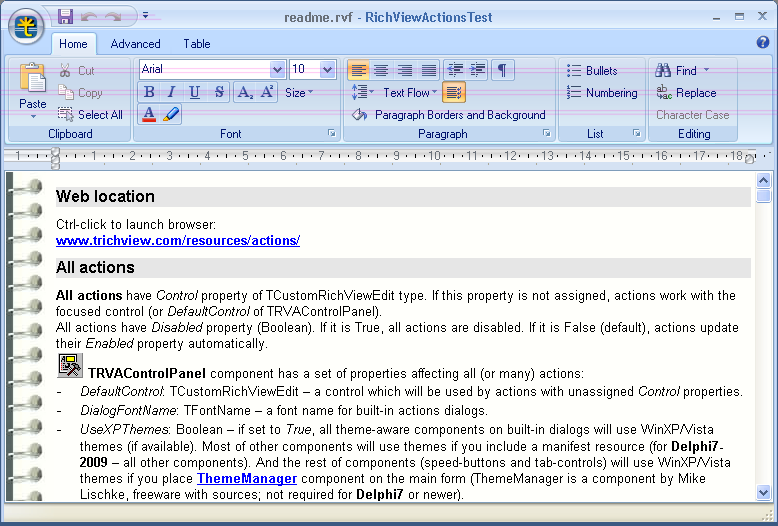Viewport: 778px width, 526px height.
Task: Click Character Case in Editing group
Action: (693, 115)
